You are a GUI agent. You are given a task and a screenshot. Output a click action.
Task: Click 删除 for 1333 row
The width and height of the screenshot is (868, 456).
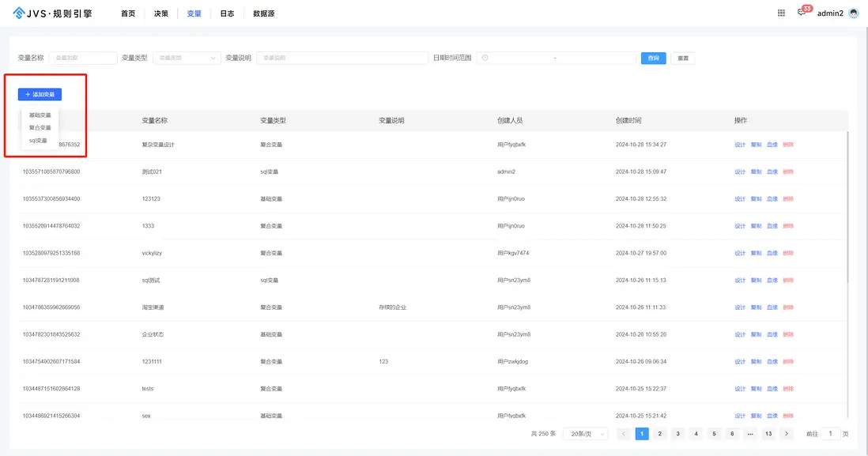[x=788, y=226]
